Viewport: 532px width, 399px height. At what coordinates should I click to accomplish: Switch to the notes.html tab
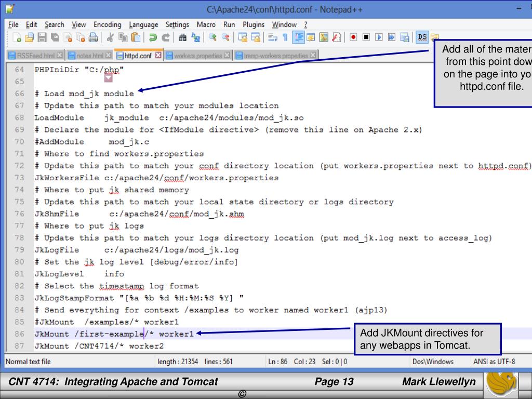89,56
